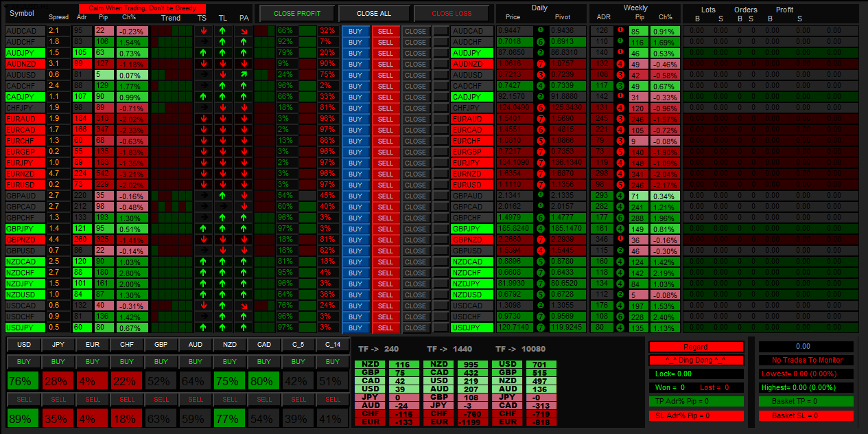Click the TL up arrow in the GBPAUD row
Image resolution: width=868 pixels, height=434 pixels.
pos(223,196)
